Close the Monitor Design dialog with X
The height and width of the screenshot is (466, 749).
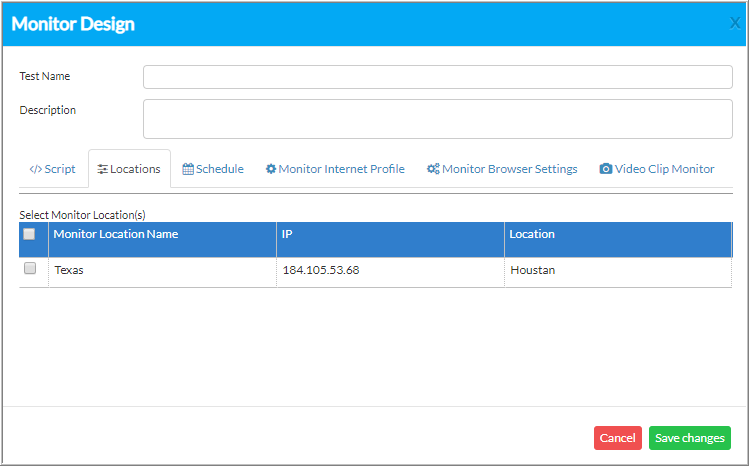pos(735,23)
